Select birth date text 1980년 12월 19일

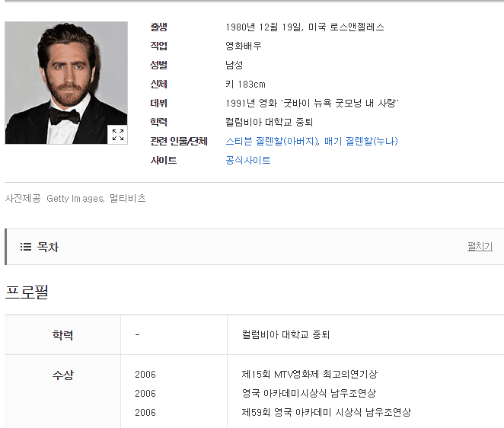tap(263, 27)
